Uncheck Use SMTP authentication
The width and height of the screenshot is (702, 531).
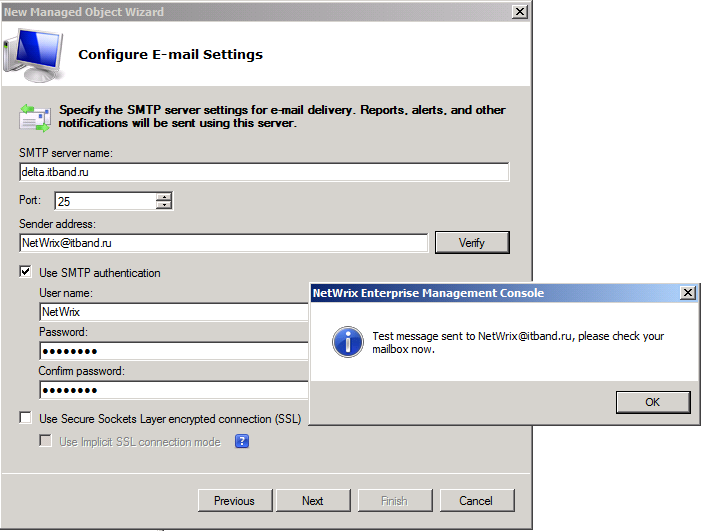(x=26, y=272)
